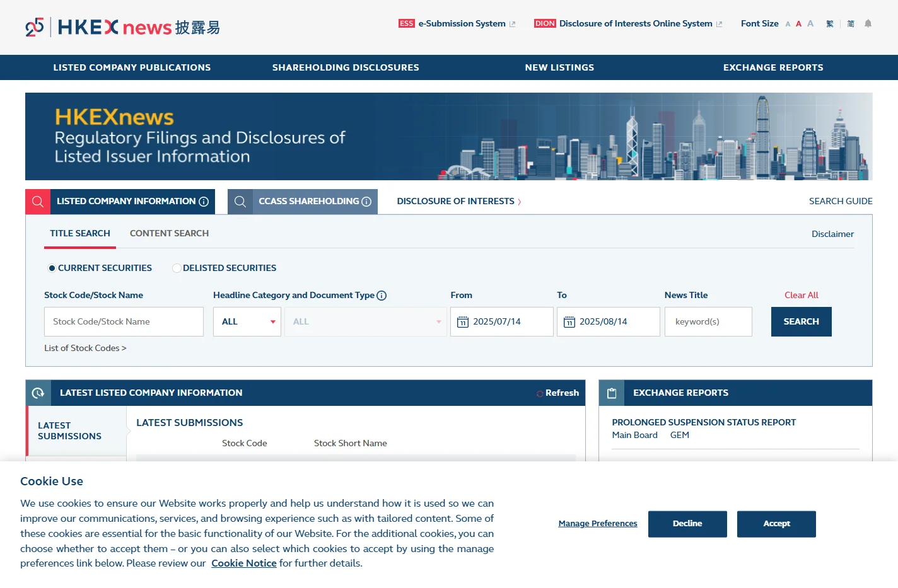Image resolution: width=898 pixels, height=588 pixels.
Task: Click the From date field 2025/07/14
Action: tap(502, 322)
